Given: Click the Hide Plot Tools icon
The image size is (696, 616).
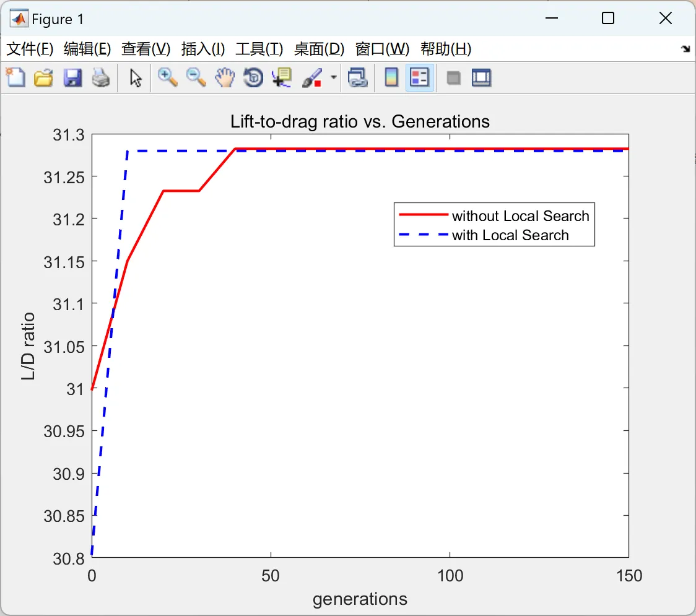Looking at the screenshot, I should coord(453,78).
